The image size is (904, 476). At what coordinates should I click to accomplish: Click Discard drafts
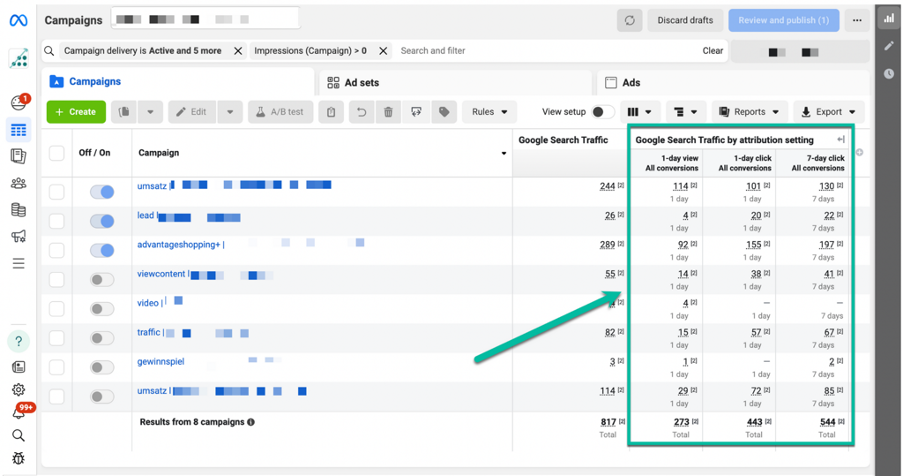click(x=685, y=20)
